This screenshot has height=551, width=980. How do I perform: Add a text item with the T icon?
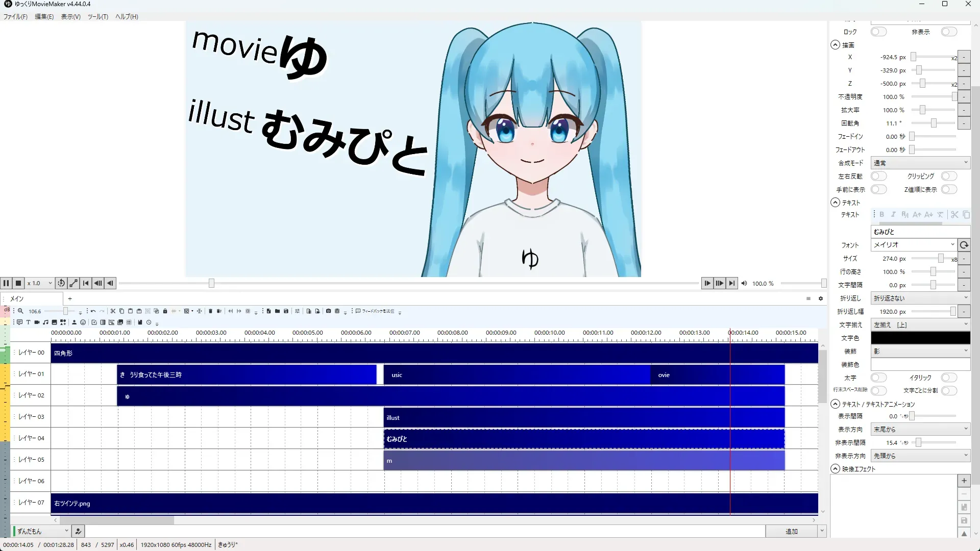point(29,322)
